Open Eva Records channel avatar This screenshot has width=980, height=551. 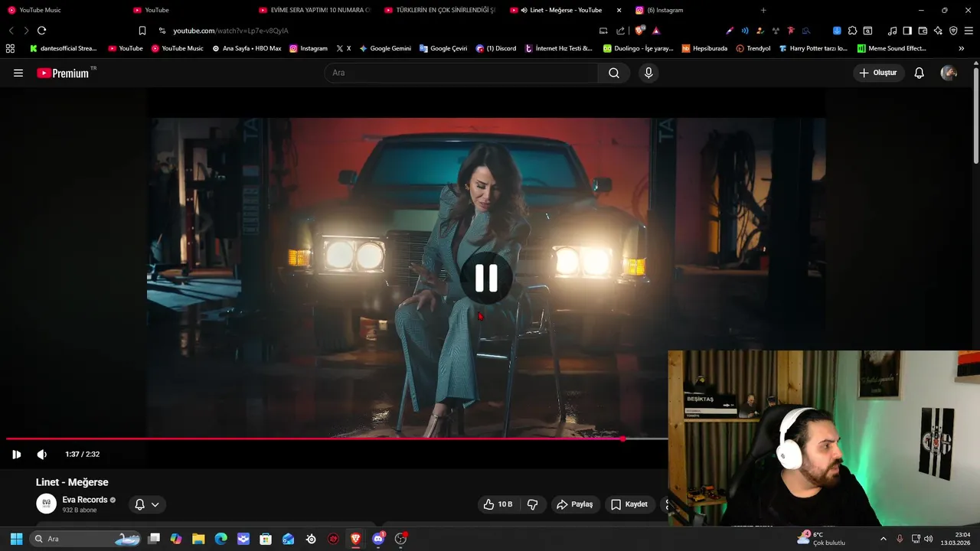coord(47,504)
